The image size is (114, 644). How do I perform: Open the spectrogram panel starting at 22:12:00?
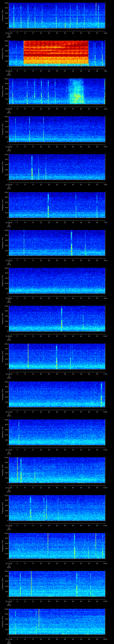click(x=57, y=432)
